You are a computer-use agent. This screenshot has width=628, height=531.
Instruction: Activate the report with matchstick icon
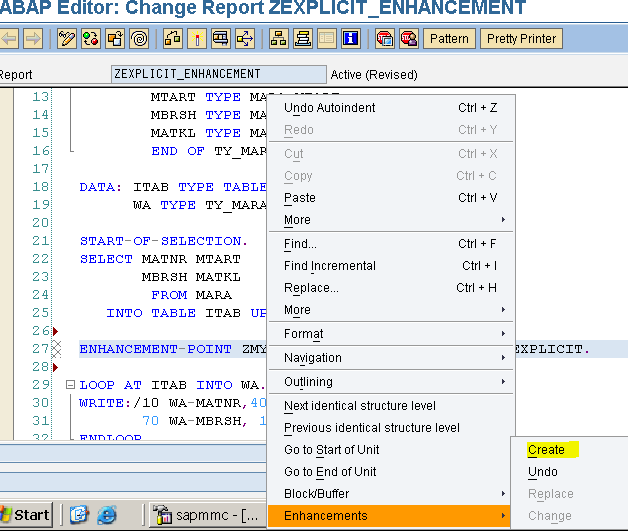coord(197,39)
